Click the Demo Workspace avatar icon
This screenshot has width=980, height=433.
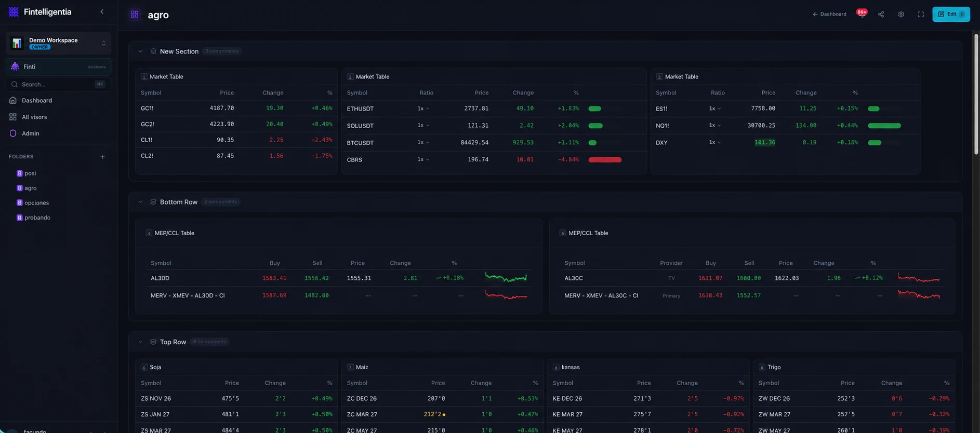17,43
